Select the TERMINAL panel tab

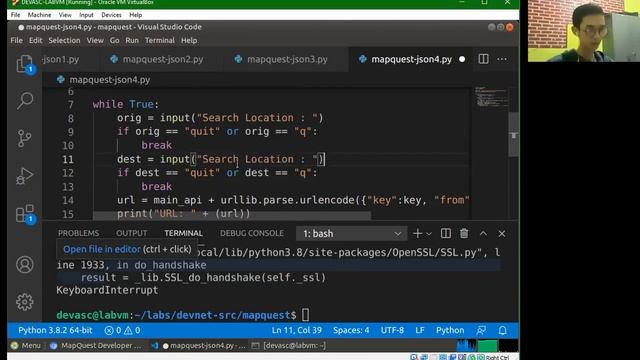tap(183, 233)
